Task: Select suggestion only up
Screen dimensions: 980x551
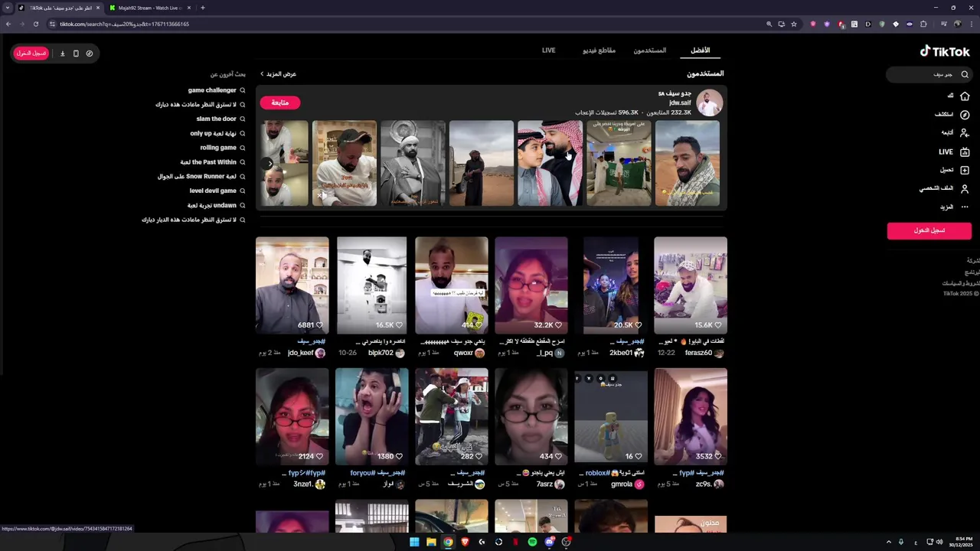Action: pyautogui.click(x=213, y=133)
